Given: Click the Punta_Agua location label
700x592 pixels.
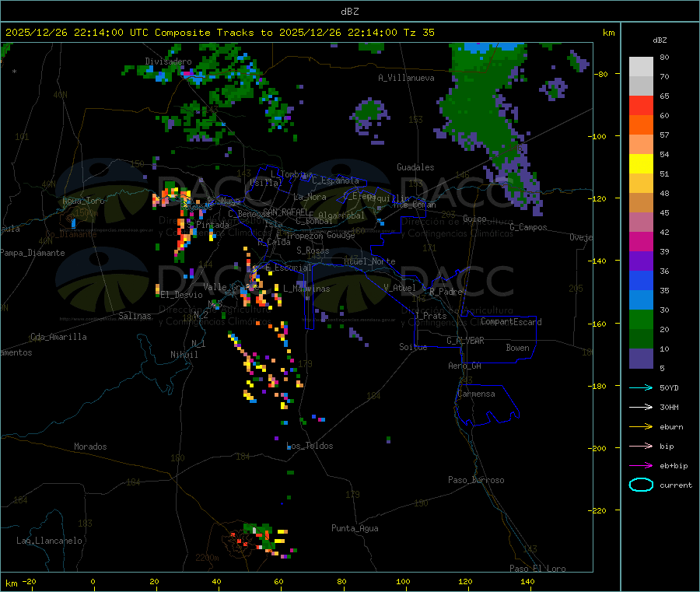Looking at the screenshot, I should pos(355,528).
